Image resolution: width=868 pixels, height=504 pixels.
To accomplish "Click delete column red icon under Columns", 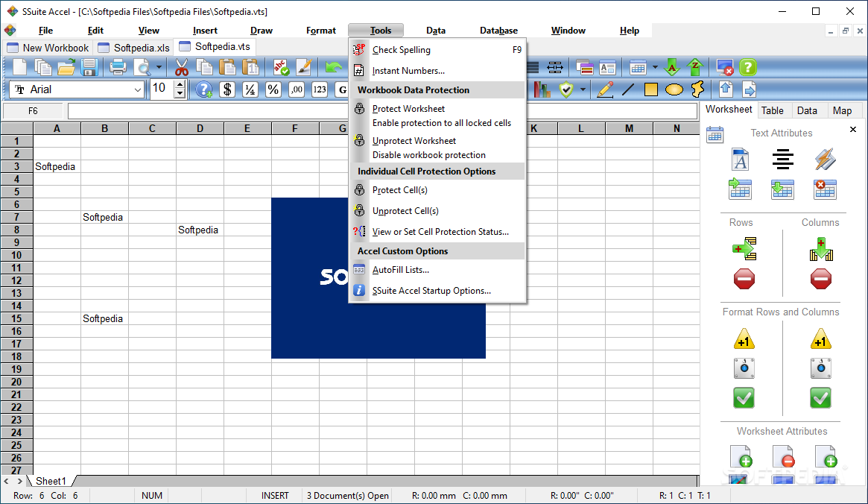I will click(x=820, y=279).
